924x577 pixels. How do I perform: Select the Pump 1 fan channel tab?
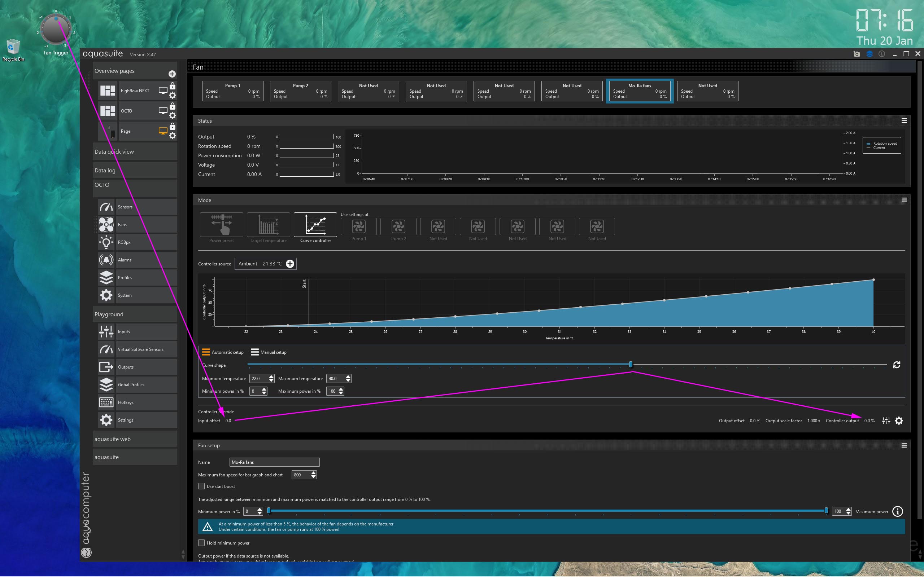(x=232, y=91)
